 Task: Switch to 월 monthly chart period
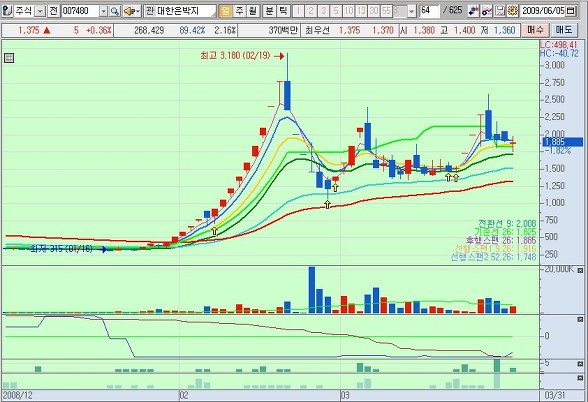pos(253,11)
